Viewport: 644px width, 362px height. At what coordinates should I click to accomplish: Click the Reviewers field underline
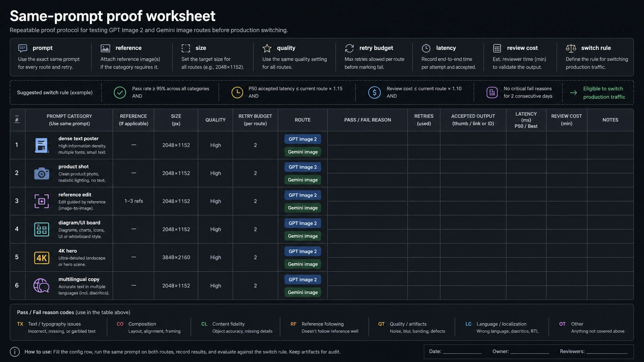pos(607,353)
